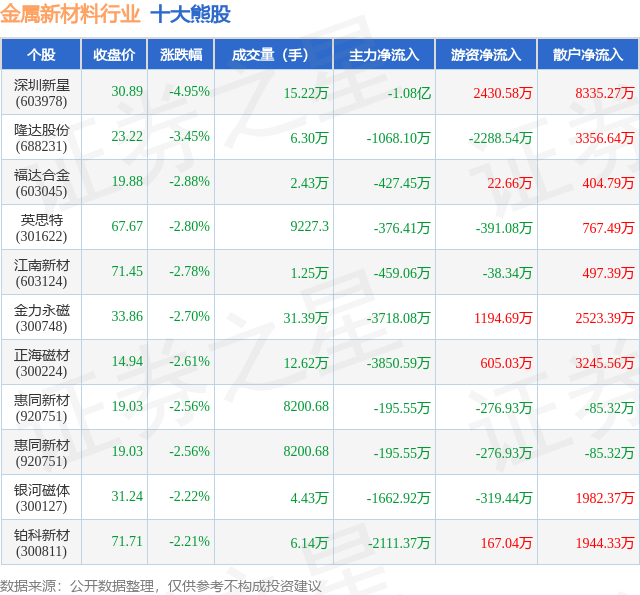
Task: Select stock 隆达股份 (688231)
Action: click(x=41, y=138)
